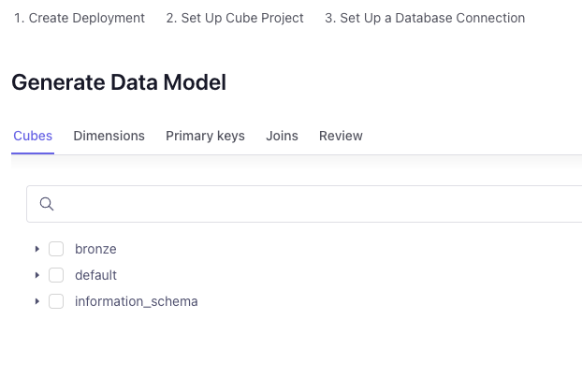The image size is (582, 392).
Task: Select the information_schema tree label
Action: tap(137, 301)
